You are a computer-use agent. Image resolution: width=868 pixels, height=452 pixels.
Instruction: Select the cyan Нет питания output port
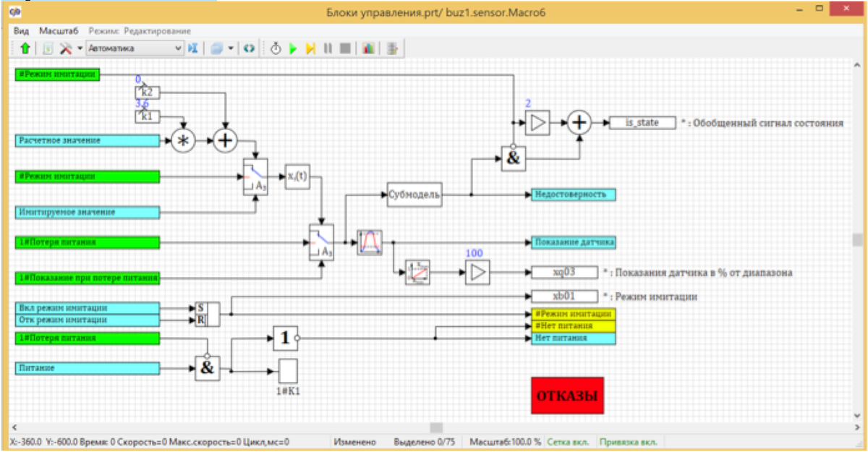(x=574, y=338)
